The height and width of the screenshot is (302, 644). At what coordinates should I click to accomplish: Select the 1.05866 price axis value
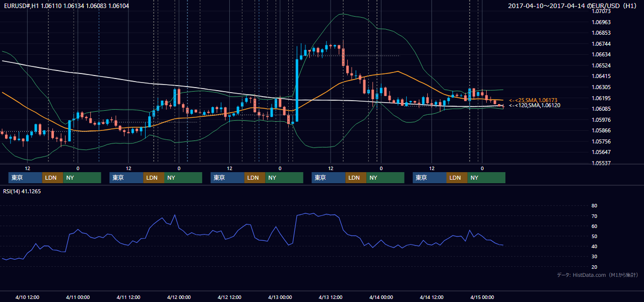[x=601, y=130]
